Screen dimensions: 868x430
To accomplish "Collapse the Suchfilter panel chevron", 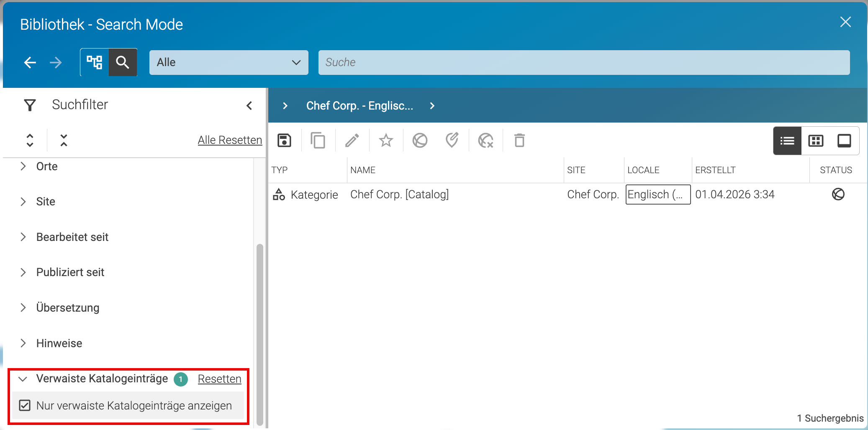I will (x=249, y=105).
